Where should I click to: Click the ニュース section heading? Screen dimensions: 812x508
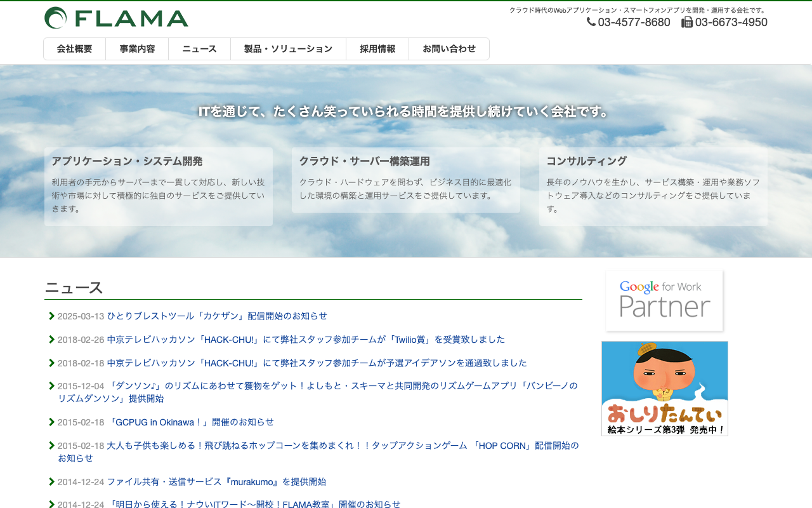pos(74,288)
